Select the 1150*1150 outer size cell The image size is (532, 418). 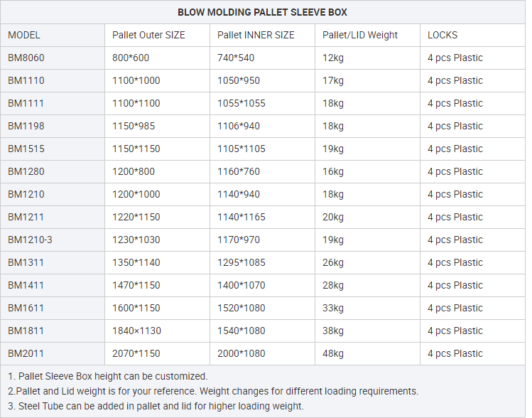136,149
